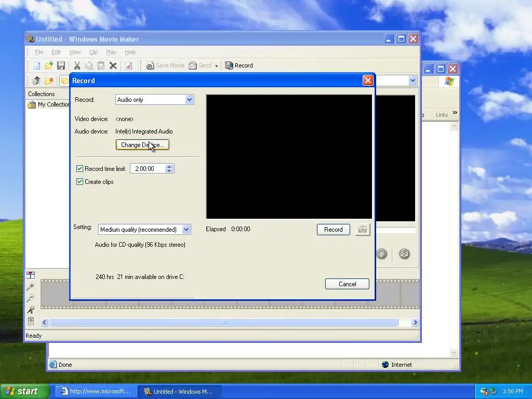Increase record time limit with up arrow
The width and height of the screenshot is (532, 399).
pos(169,166)
